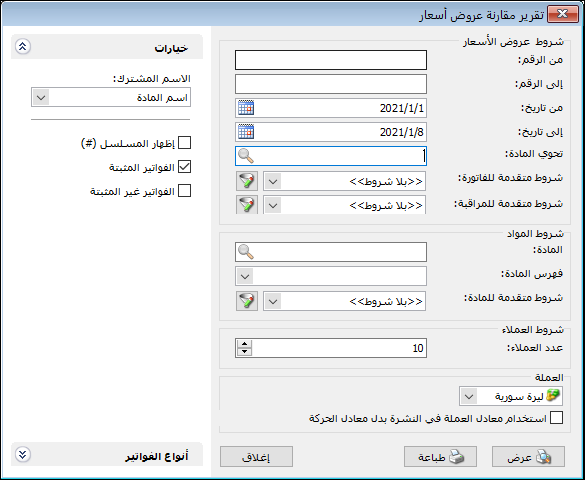585x480 pixels.
Task: Enable إظهار المسلسل (#) checkbox
Action: point(184,143)
